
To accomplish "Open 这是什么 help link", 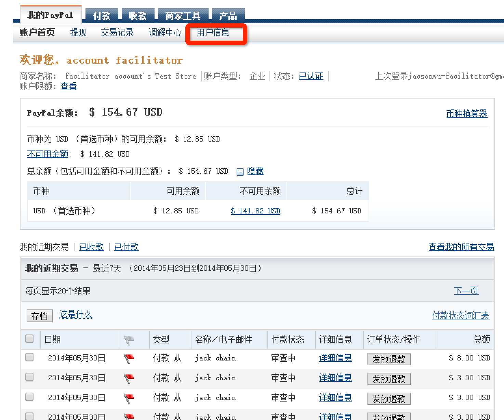I will pos(76,315).
